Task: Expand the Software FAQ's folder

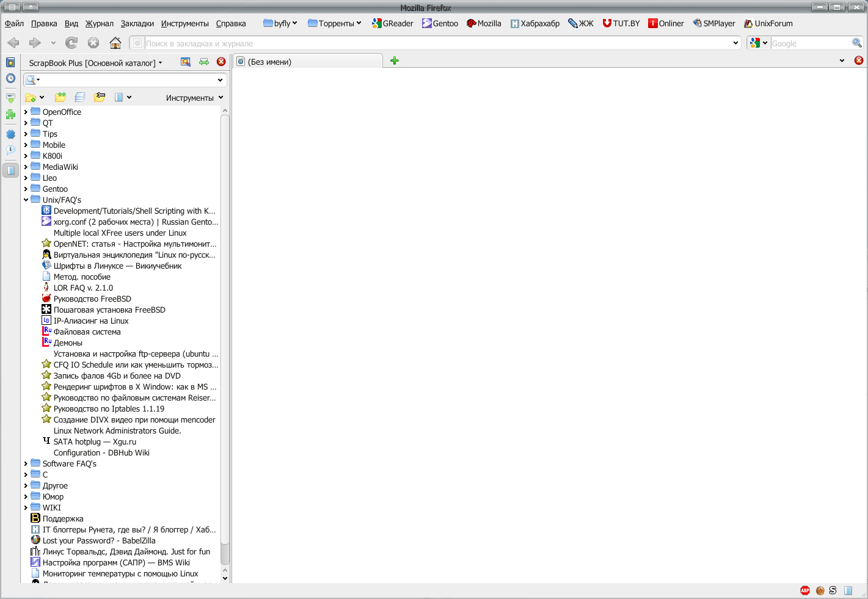Action: (x=26, y=464)
